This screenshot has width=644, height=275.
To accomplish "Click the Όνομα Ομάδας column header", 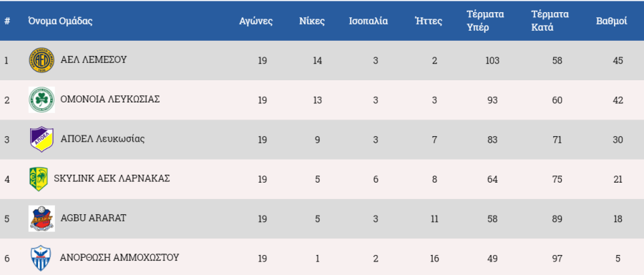I will pos(60,21).
